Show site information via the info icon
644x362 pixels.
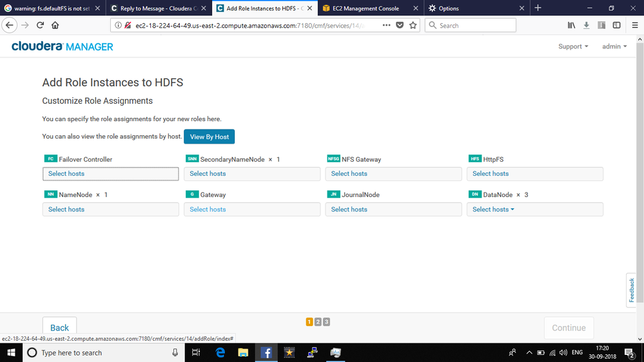[118, 26]
